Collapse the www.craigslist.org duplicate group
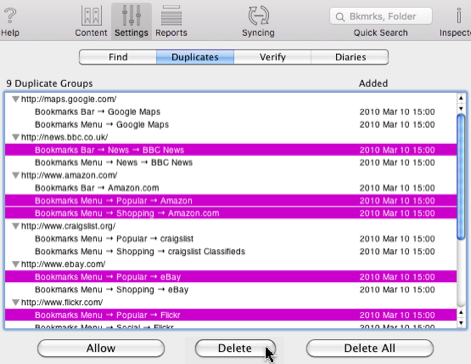The height and width of the screenshot is (364, 471). 15,226
